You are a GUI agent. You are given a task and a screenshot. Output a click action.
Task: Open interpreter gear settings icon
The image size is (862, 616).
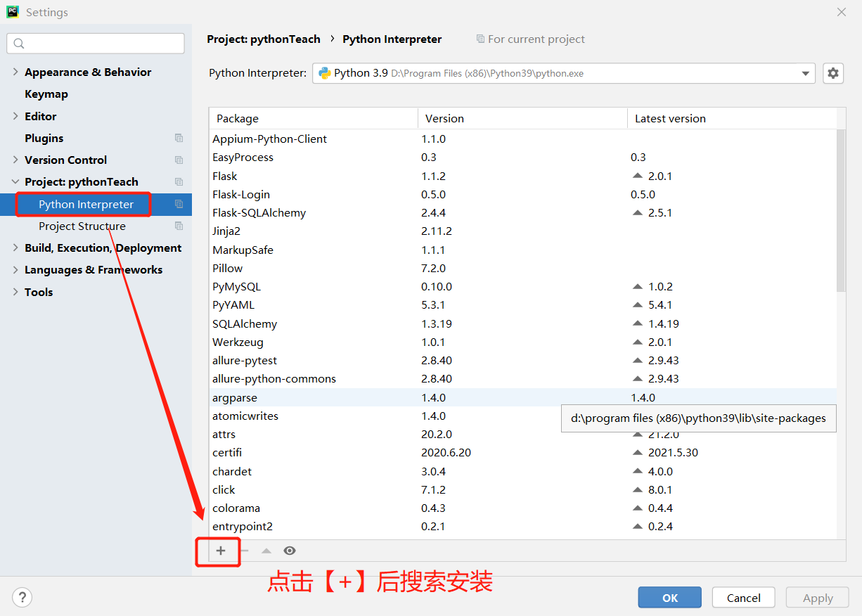click(833, 73)
